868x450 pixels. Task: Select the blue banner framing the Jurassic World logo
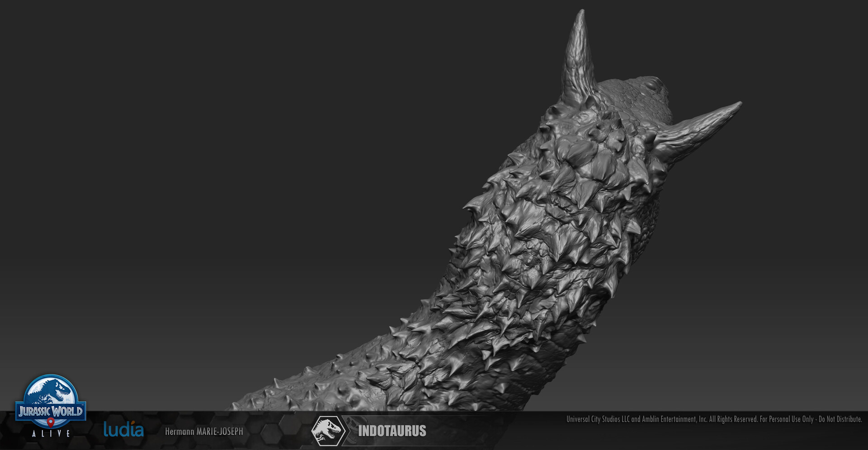coord(51,411)
